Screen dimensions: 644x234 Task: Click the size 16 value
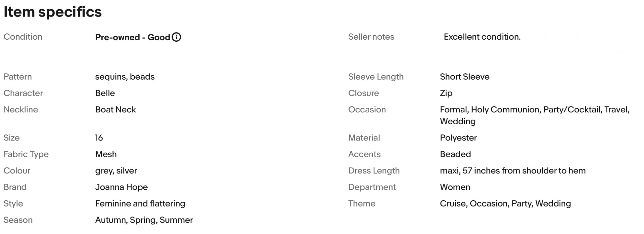pyautogui.click(x=99, y=138)
